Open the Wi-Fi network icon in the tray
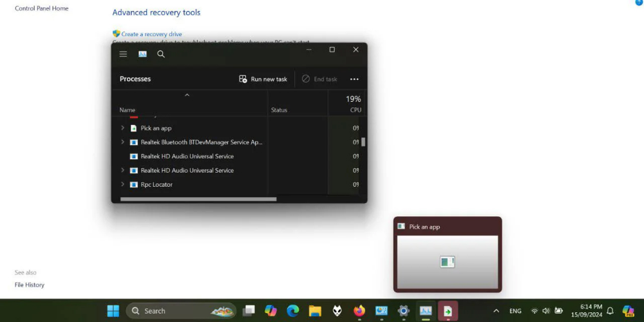Viewport: 644px width, 322px height. [x=535, y=311]
